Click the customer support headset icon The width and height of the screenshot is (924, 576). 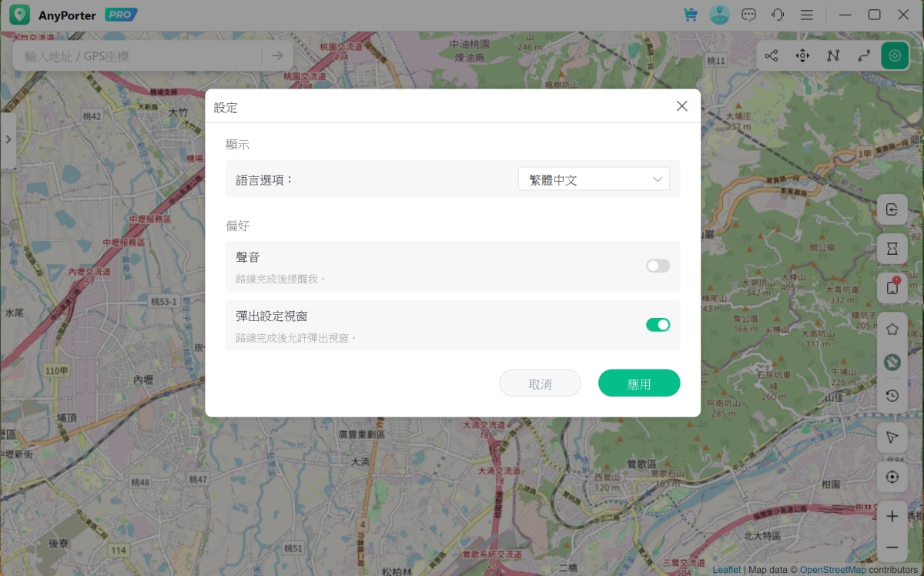point(778,15)
